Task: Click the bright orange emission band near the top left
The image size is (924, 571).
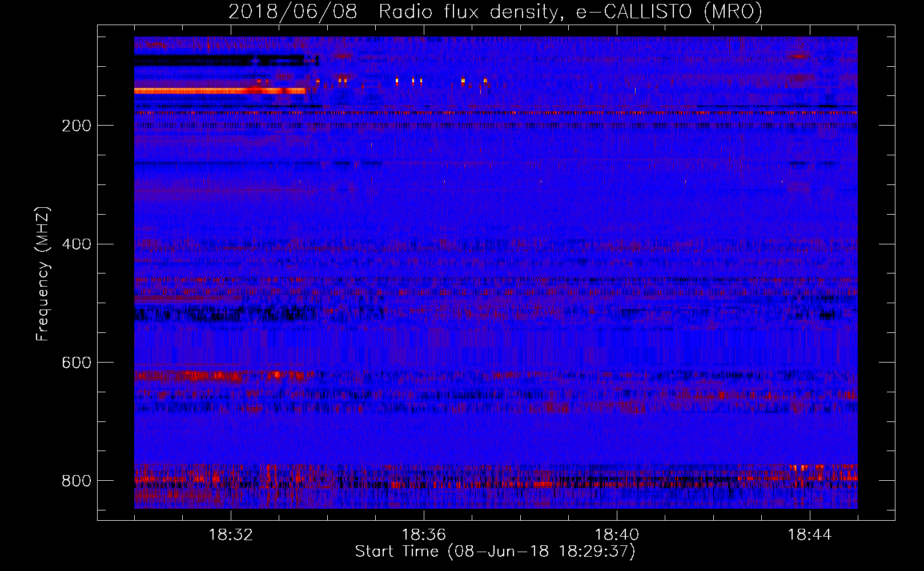Action: click(x=220, y=90)
